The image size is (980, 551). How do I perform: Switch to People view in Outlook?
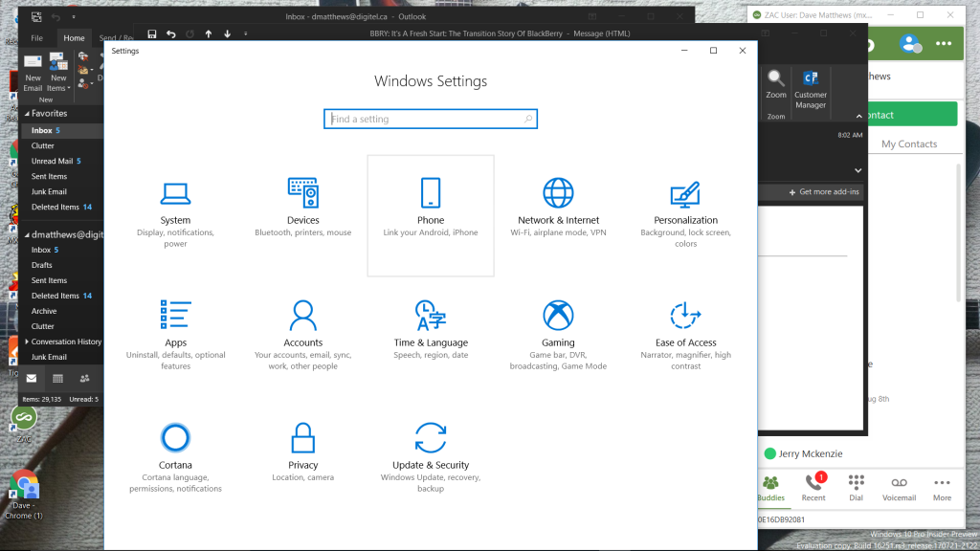(x=85, y=378)
